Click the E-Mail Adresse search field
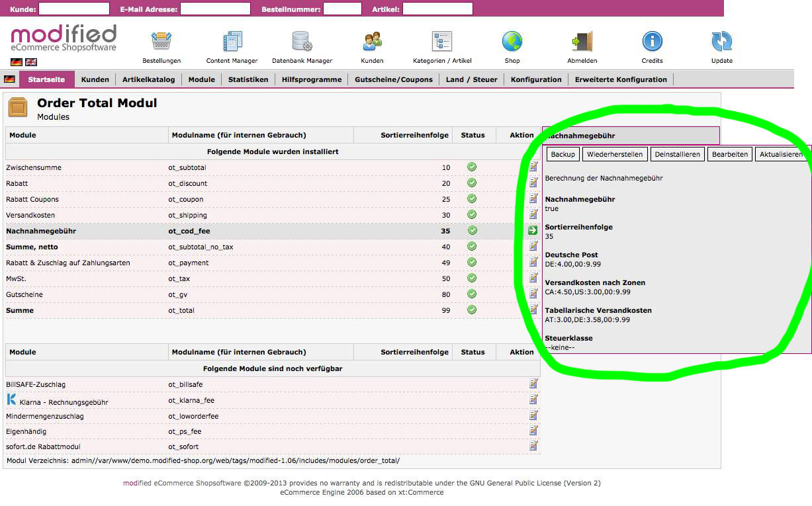The height and width of the screenshot is (506, 812). [215, 9]
